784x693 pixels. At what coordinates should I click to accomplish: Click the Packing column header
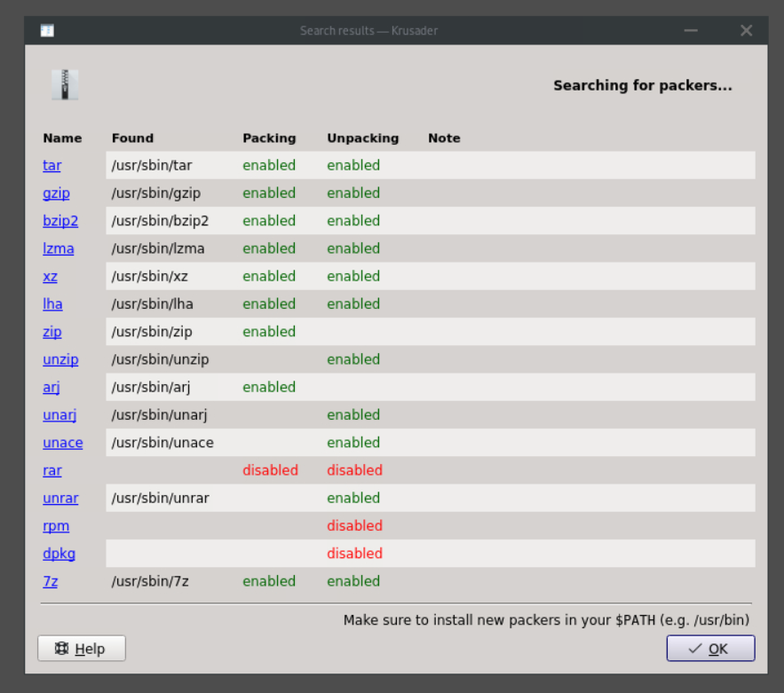coord(269,138)
